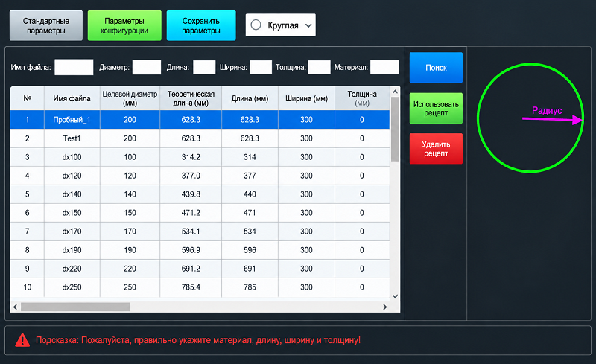
Task: Click the № column header
Action: click(x=28, y=98)
